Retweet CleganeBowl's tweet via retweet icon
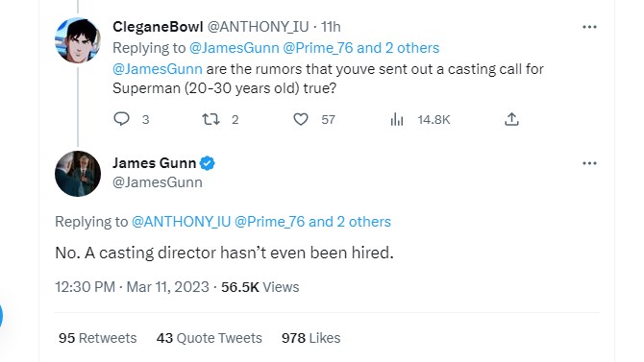644x362 pixels. pyautogui.click(x=211, y=119)
